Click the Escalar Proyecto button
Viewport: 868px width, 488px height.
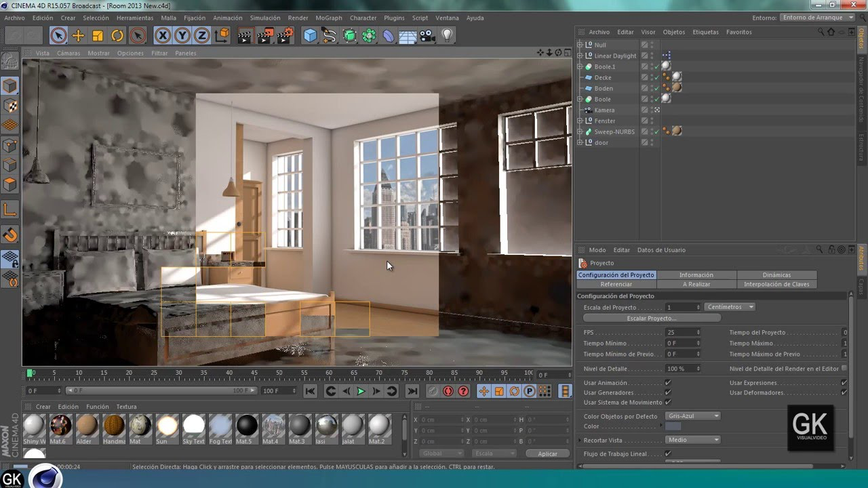coord(652,318)
